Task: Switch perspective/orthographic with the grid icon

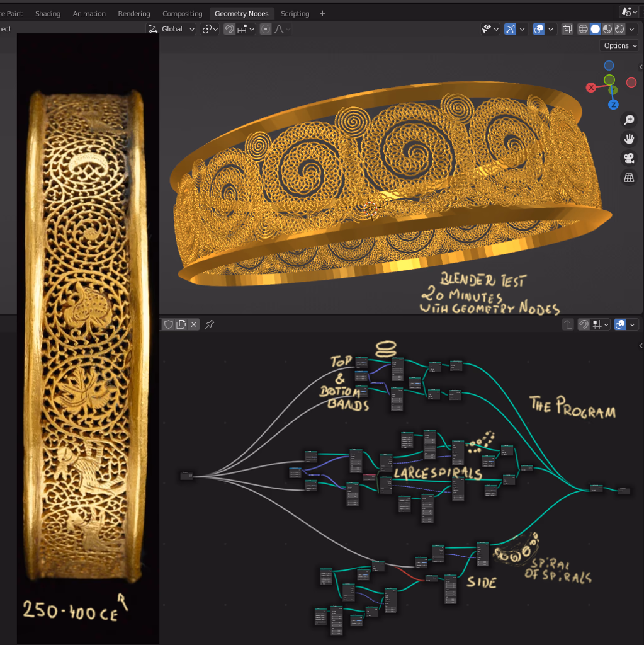Action: tap(628, 178)
